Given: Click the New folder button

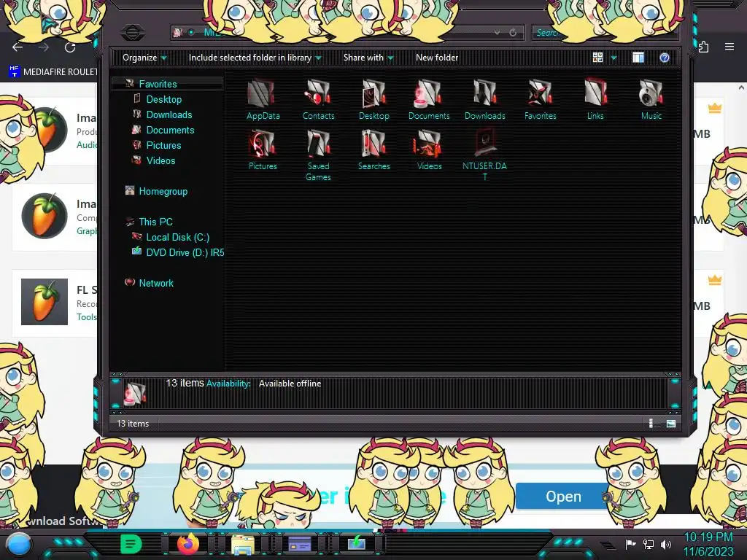Looking at the screenshot, I should pos(437,58).
